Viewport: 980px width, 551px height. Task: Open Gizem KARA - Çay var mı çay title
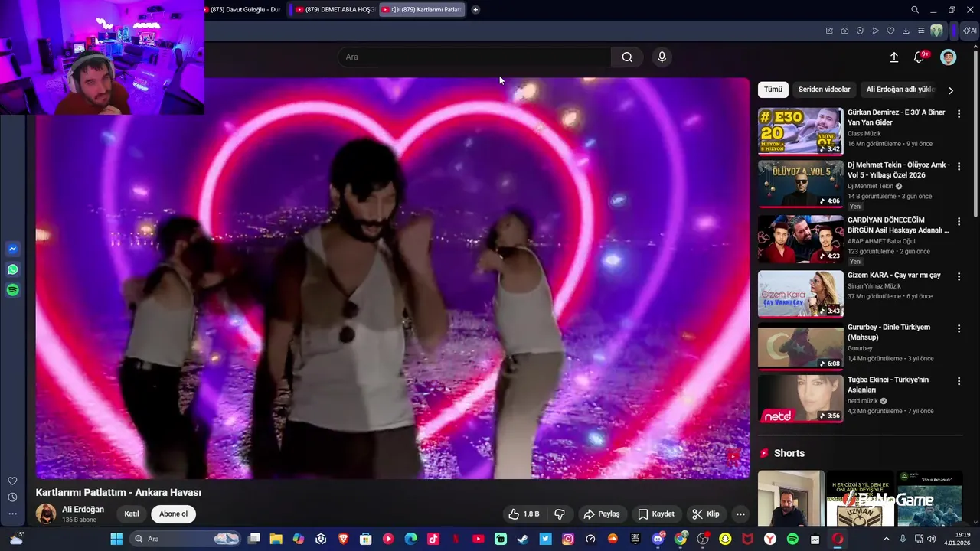[x=894, y=275]
